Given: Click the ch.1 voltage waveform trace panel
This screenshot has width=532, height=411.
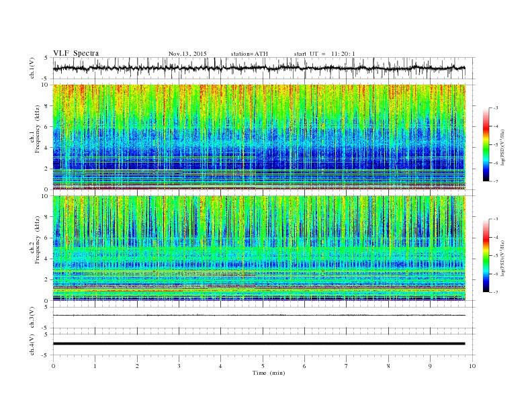Looking at the screenshot, I should pos(264,68).
